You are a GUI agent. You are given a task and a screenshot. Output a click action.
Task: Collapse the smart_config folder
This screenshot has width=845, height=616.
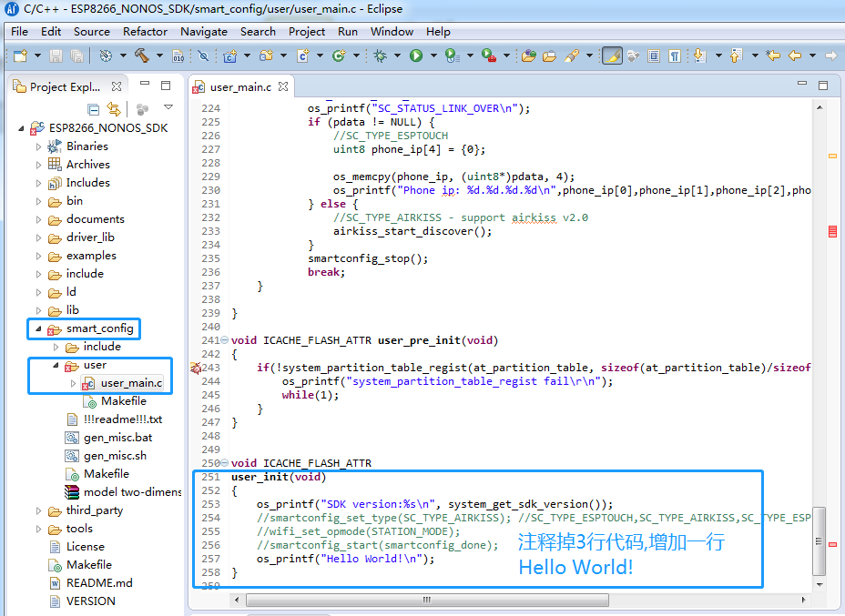pos(38,328)
